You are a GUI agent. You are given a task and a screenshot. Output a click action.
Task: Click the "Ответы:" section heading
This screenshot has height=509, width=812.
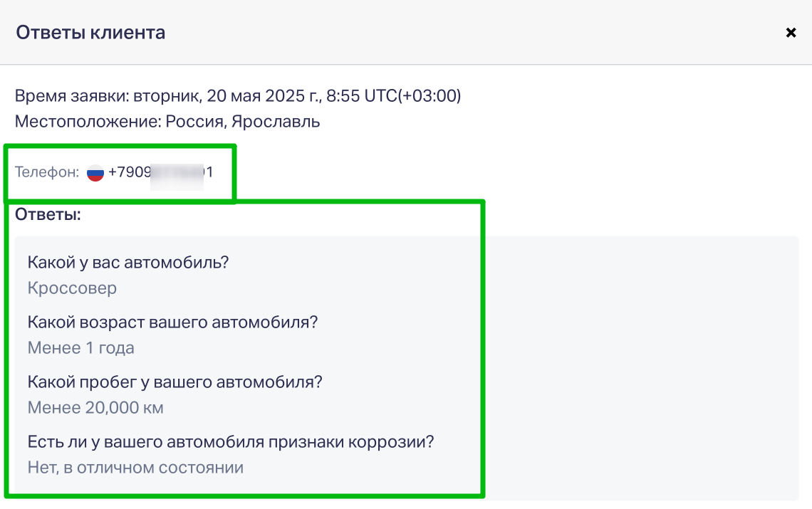click(48, 214)
